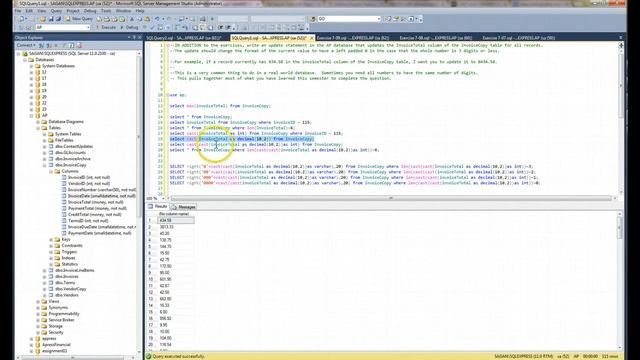Image resolution: width=640 pixels, height=360 pixels.
Task: Open the Debug menu
Action: 90,11
